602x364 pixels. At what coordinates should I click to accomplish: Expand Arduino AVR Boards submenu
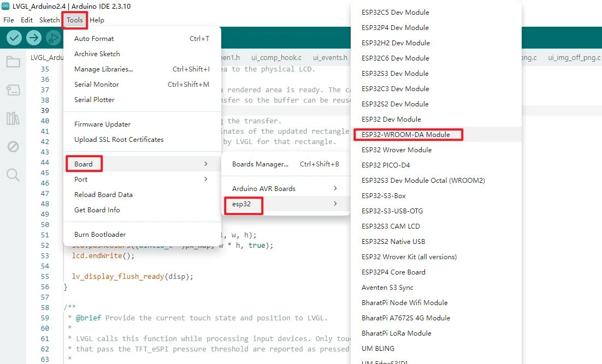point(286,189)
